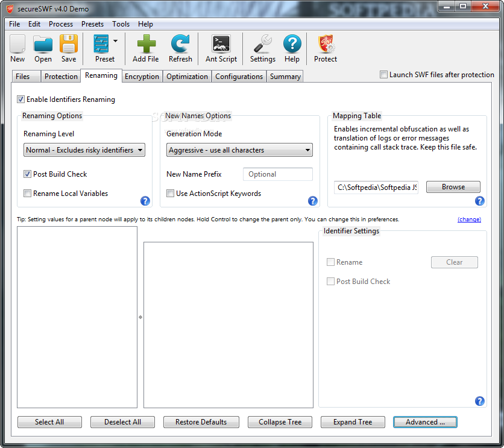Switch to the Files tab
The width and height of the screenshot is (504, 448).
(x=26, y=77)
